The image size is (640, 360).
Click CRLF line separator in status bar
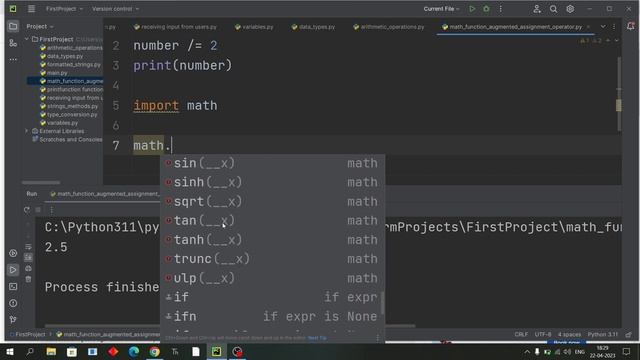(521, 334)
